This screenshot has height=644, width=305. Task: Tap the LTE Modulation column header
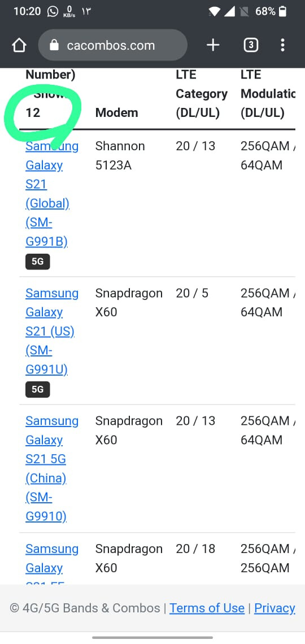(268, 94)
